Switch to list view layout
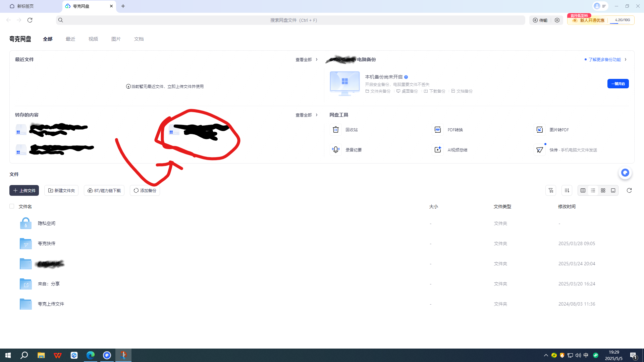Screen dimensions: 644x362 pos(593,190)
